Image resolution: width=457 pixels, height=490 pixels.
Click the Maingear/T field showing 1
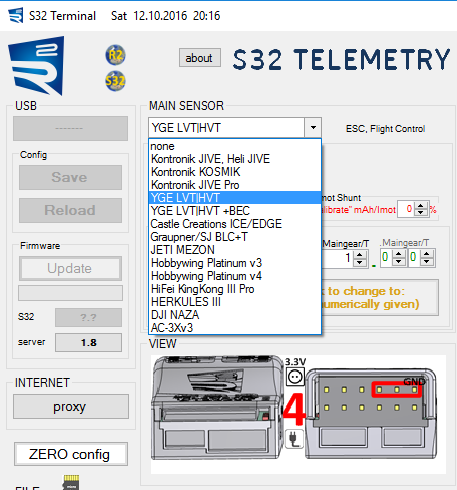[338, 258]
